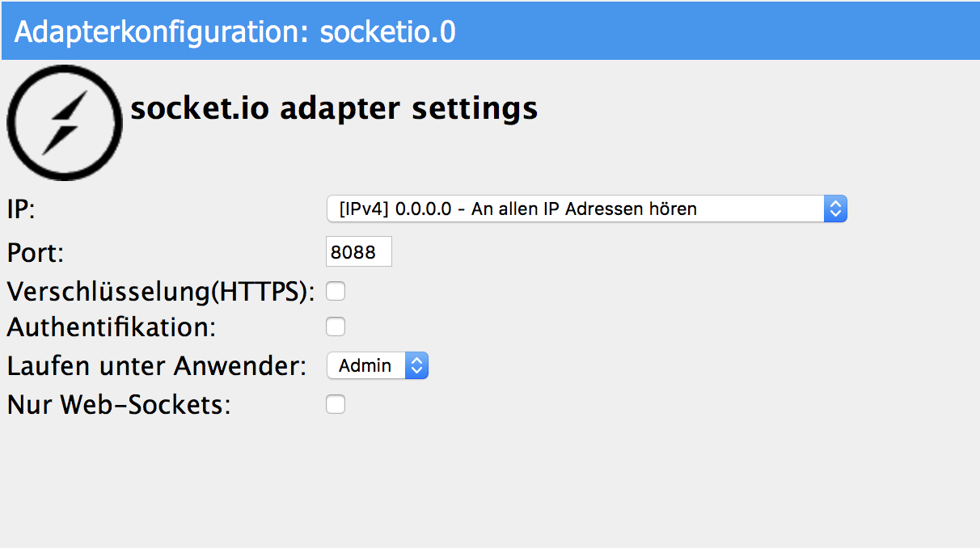This screenshot has width=980, height=548.
Task: Click the 'socket.io adapter settings' heading
Action: [x=334, y=107]
